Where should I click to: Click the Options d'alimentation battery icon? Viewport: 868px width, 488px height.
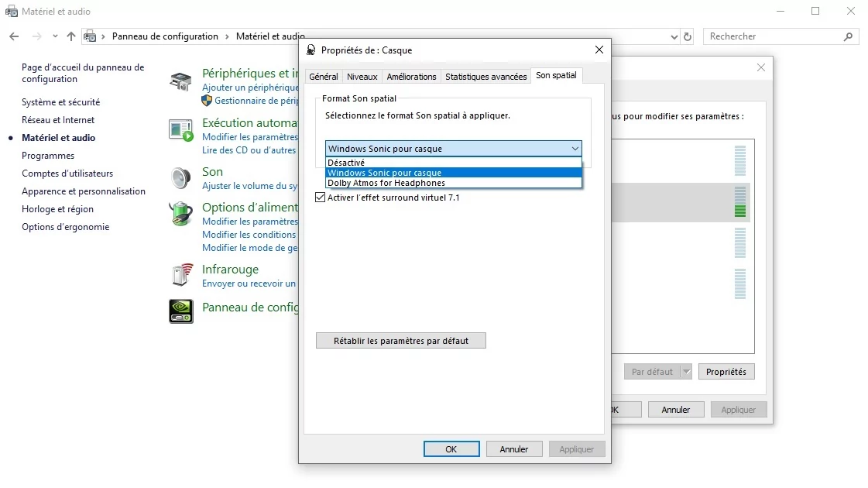[181, 214]
